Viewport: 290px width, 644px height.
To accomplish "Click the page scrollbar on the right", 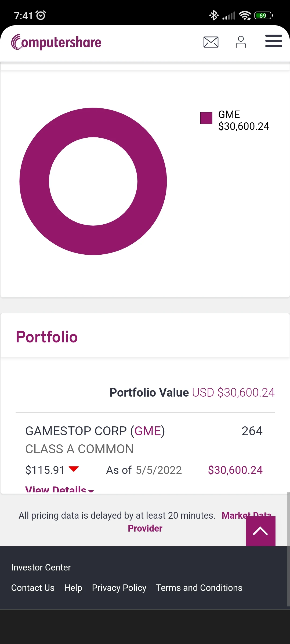I will 288,550.
